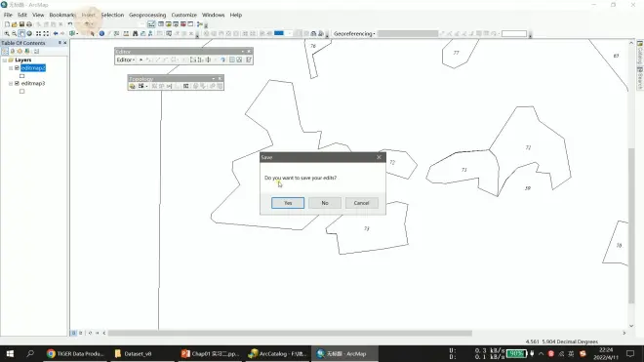Open the Editor dropdown menu
644x362 pixels.
[126, 60]
